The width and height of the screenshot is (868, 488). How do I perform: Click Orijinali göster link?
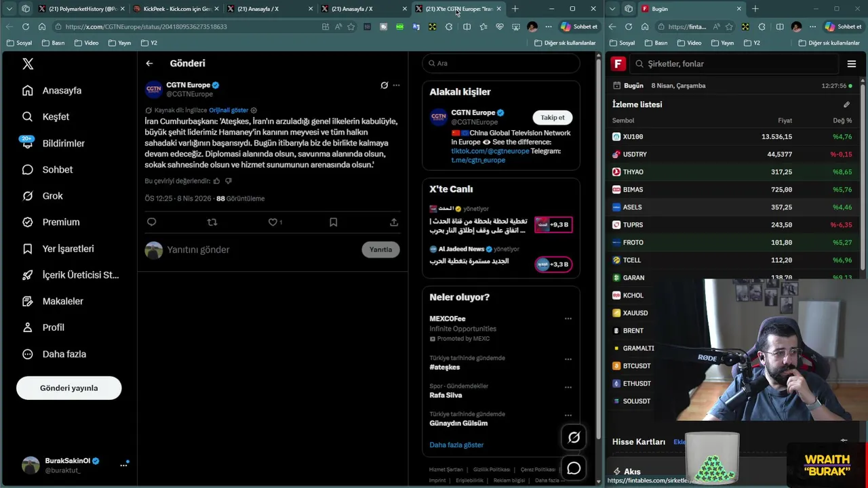(x=229, y=110)
